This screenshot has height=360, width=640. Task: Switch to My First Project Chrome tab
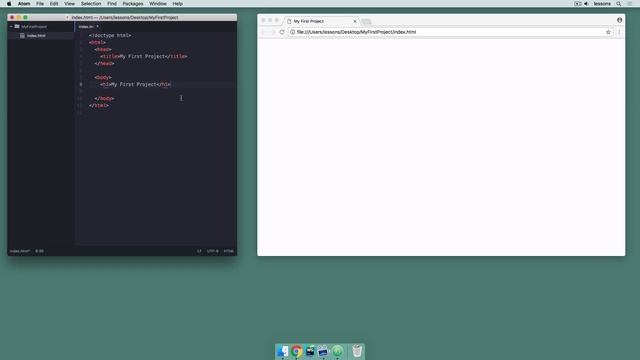(322, 21)
